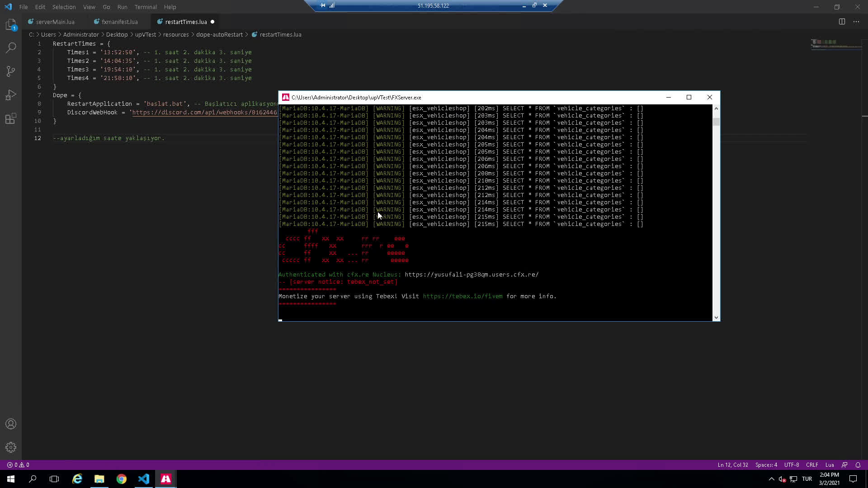Open the notifications bell in the status bar
Screen dimensions: 868x488
click(858, 465)
